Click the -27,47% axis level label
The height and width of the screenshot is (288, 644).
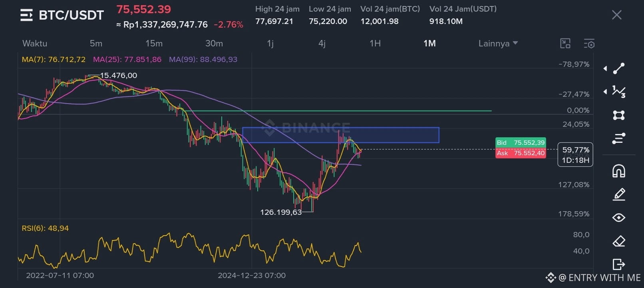pos(574,94)
